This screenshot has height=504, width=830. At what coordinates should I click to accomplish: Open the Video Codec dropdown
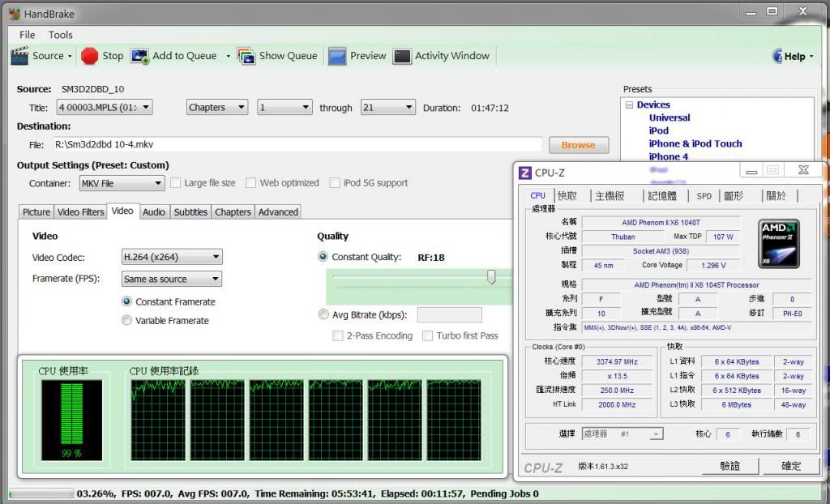(x=172, y=258)
